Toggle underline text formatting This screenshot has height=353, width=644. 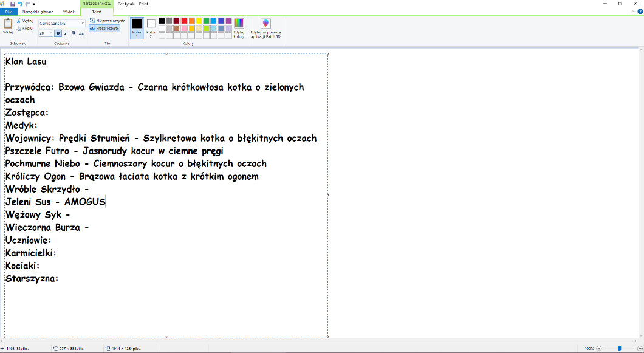[74, 33]
